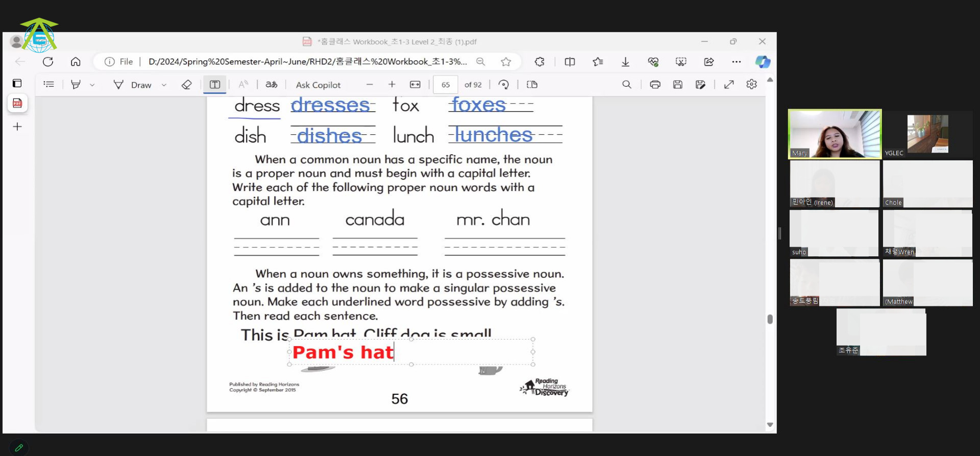Open the favorites list
980x456 pixels.
point(598,62)
